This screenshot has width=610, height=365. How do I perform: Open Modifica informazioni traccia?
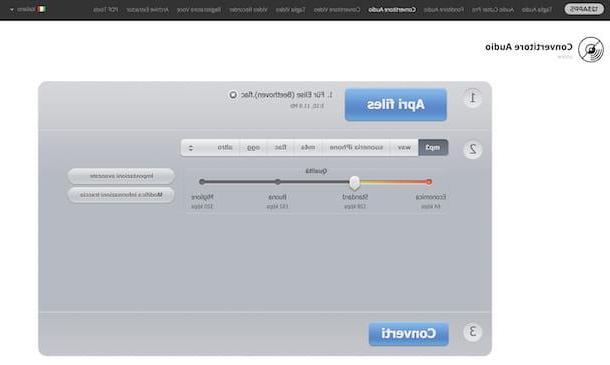pyautogui.click(x=121, y=195)
